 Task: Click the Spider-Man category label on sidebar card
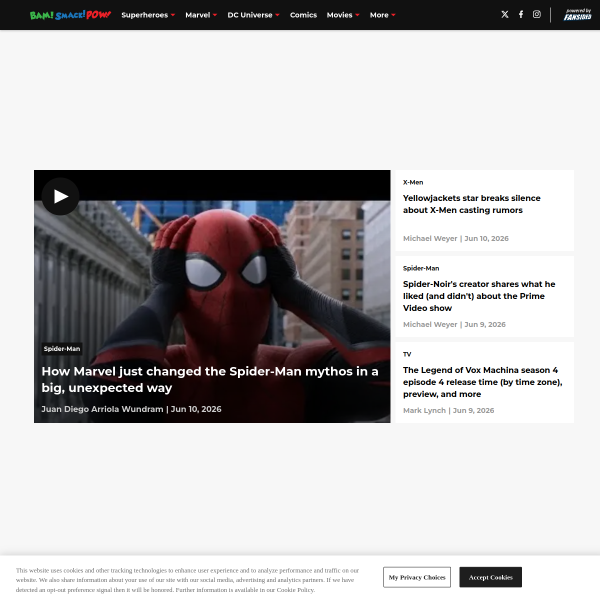(421, 268)
